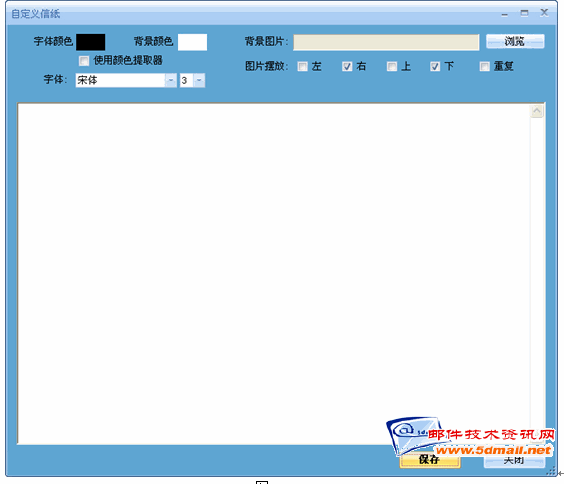Maximize the 自定义信纸 window
564x484 pixels.
tap(524, 13)
